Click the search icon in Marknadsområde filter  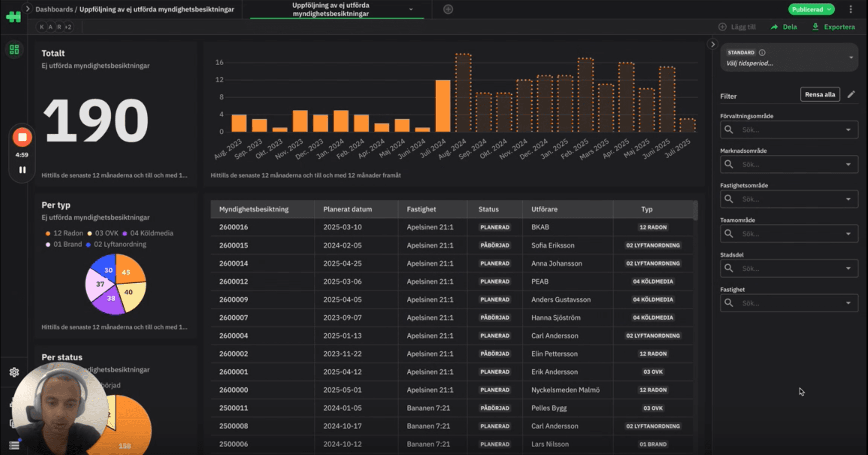pyautogui.click(x=729, y=164)
